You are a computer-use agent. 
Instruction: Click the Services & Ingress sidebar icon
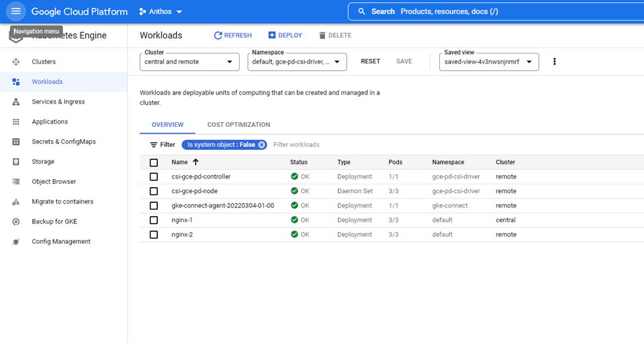point(16,102)
